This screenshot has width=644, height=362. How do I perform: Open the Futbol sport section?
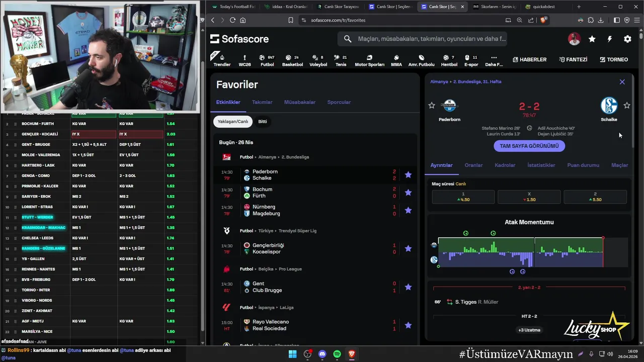pyautogui.click(x=267, y=60)
